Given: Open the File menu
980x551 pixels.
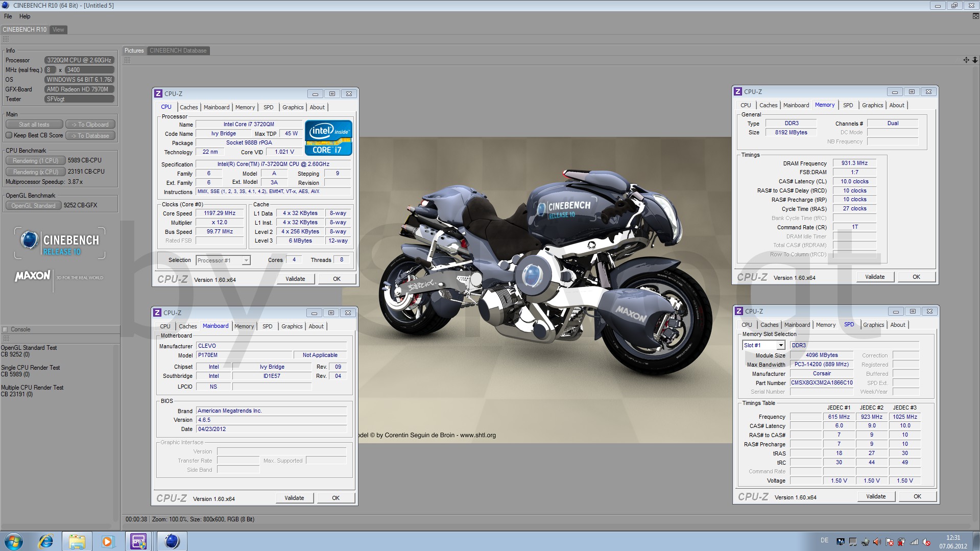Looking at the screenshot, I should [8, 16].
